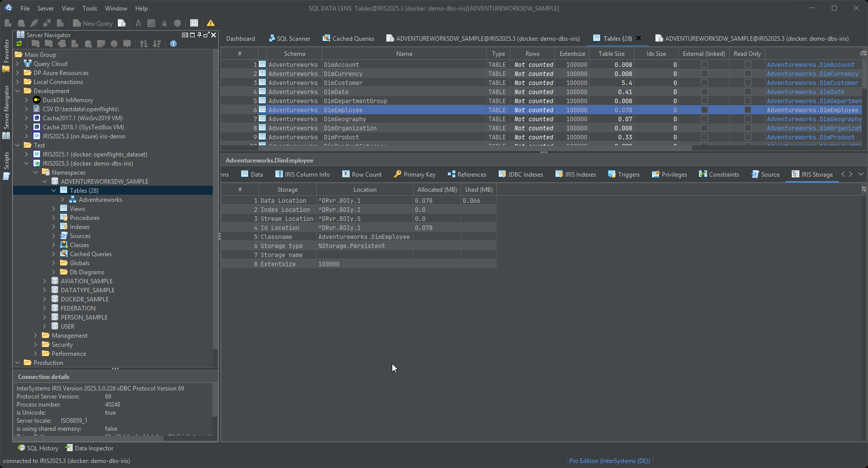Click the yellow warning triangle icon in toolbar
The image size is (868, 468).
(211, 23)
